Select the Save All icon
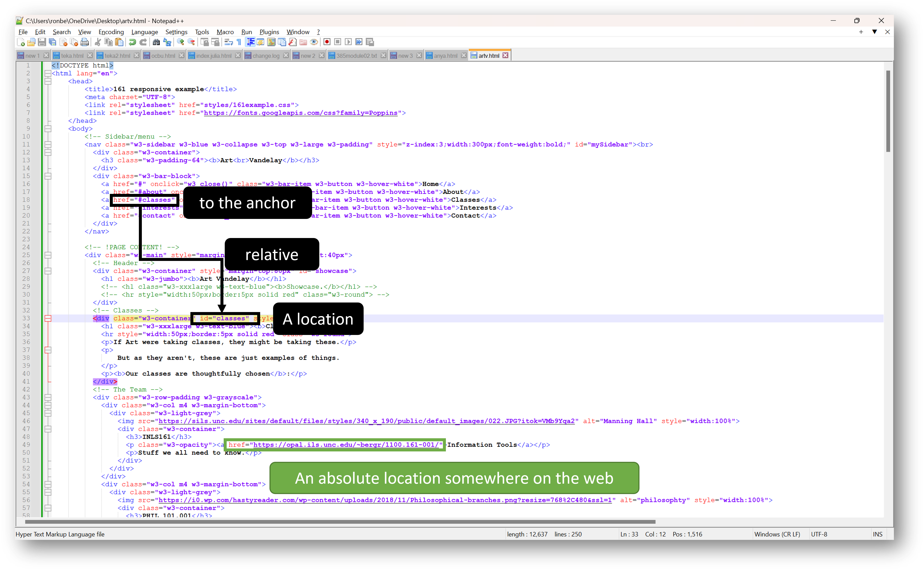This screenshot has height=570, width=924. coord(52,42)
